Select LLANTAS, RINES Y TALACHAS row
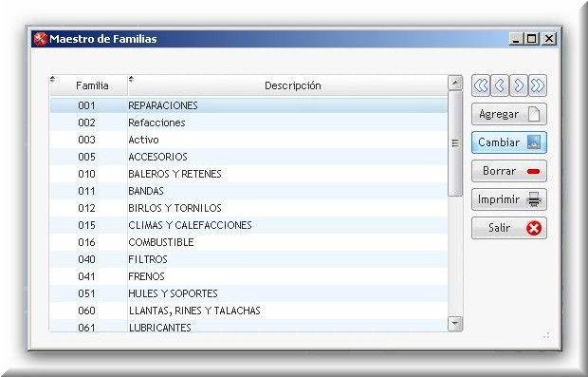The height and width of the screenshot is (377, 588). (x=248, y=311)
